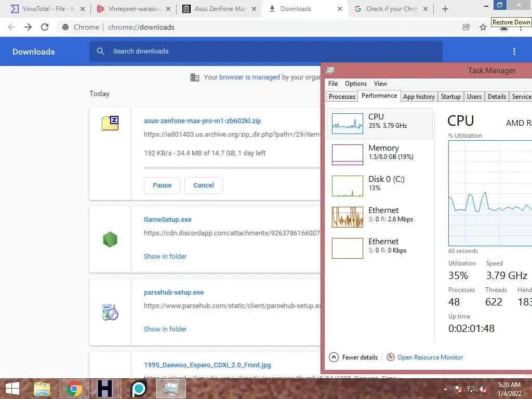Click the chrome://downloads address bar
The width and height of the screenshot is (532, 399).
(x=141, y=27)
